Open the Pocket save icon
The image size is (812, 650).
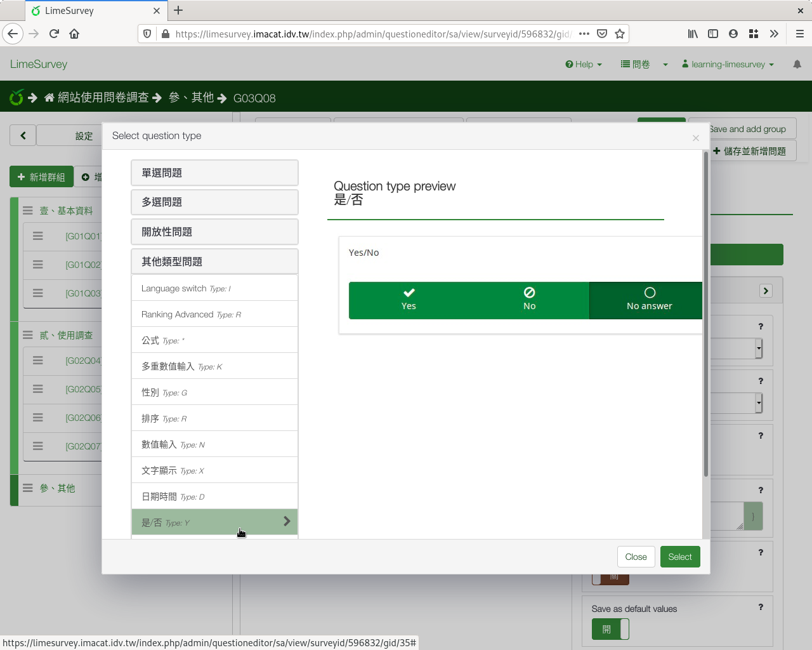click(x=602, y=34)
